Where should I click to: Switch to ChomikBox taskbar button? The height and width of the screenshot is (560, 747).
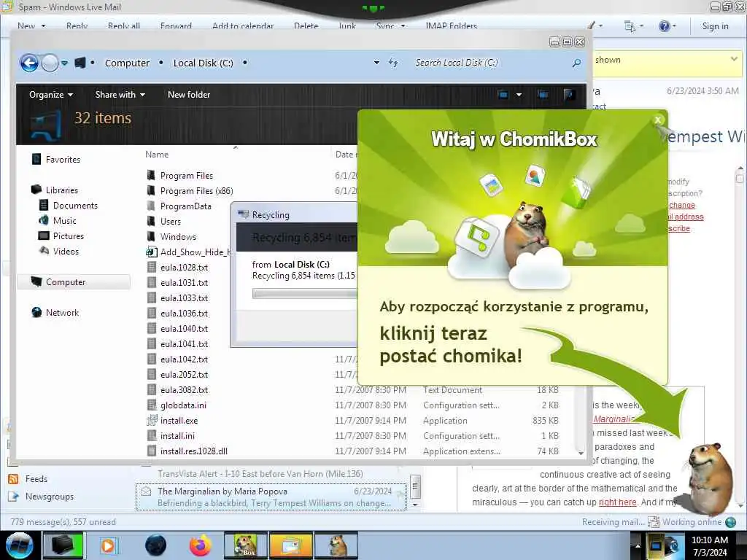(x=246, y=545)
